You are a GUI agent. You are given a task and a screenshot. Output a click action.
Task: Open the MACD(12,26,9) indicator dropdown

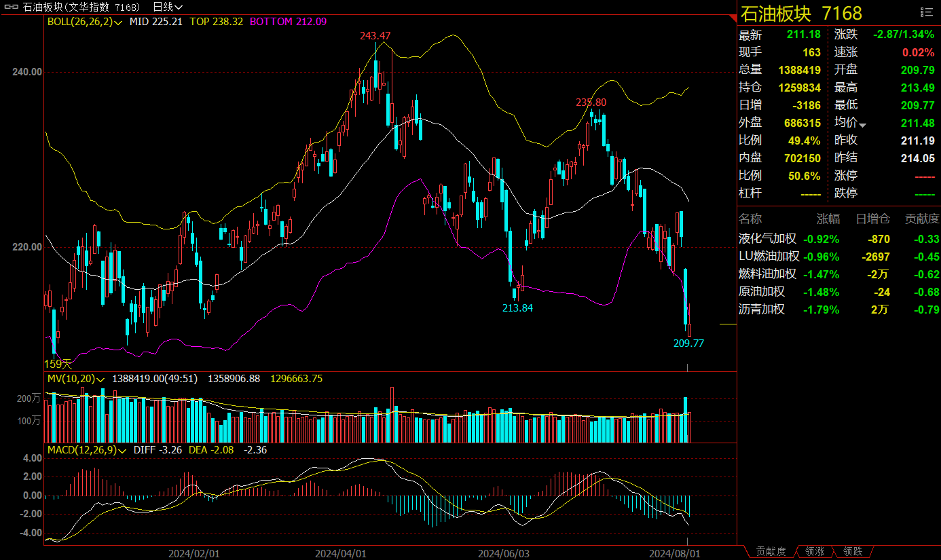(123, 450)
